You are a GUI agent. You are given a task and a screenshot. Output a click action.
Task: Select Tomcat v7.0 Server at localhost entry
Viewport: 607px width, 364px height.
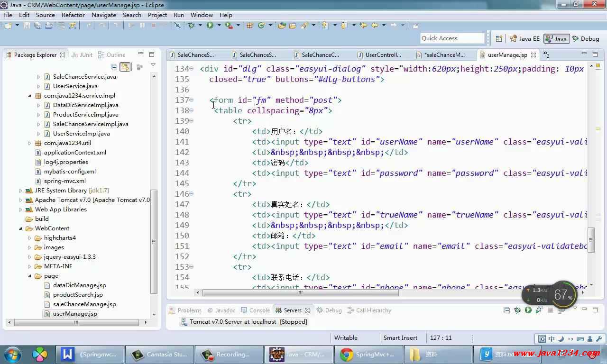coord(244,322)
